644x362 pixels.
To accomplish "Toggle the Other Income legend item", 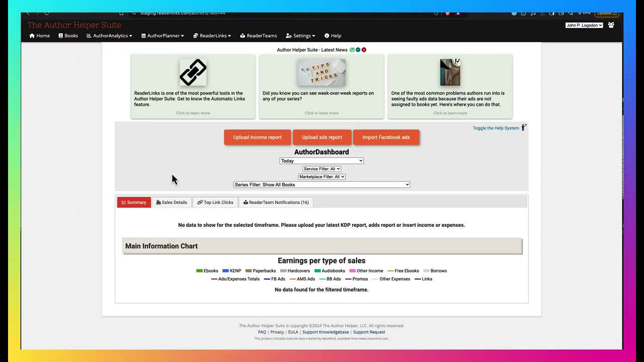I will (x=366, y=271).
